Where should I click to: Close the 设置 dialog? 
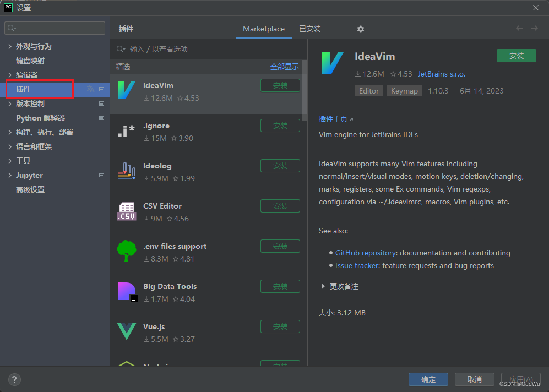pyautogui.click(x=535, y=8)
